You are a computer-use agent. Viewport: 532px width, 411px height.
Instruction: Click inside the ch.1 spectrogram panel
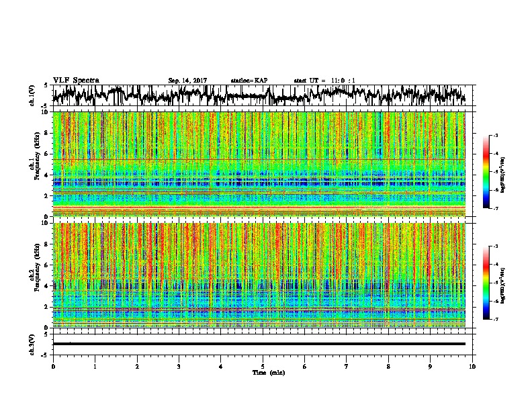click(x=259, y=164)
